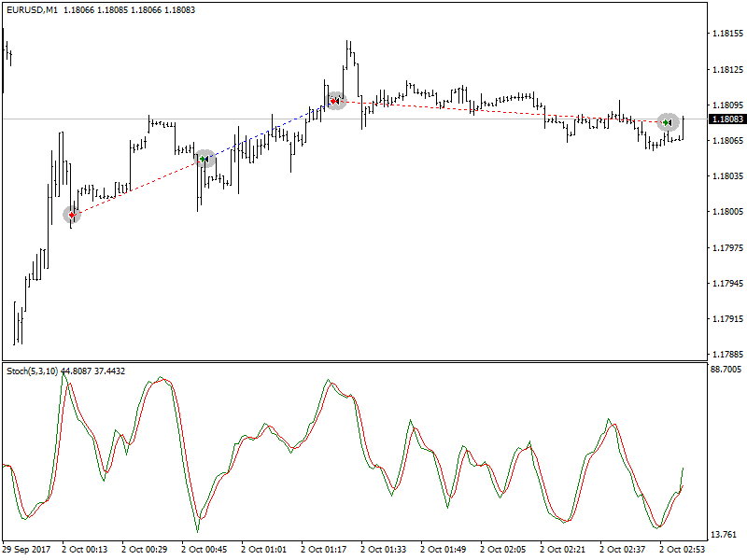This screenshot has width=747, height=560.
Task: Click the 2 Oct 02:53 time axis label
Action: [x=682, y=550]
